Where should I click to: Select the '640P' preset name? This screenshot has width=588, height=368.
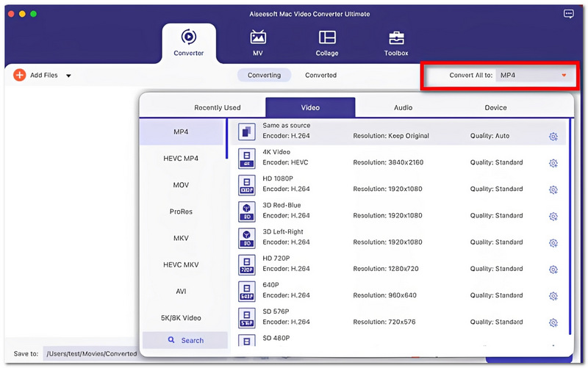click(x=270, y=285)
